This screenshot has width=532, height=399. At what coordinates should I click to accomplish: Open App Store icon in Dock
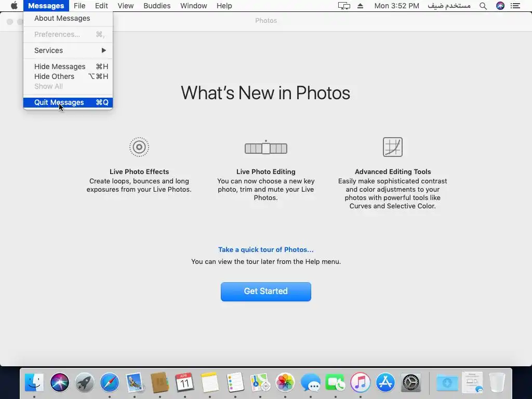click(x=385, y=382)
